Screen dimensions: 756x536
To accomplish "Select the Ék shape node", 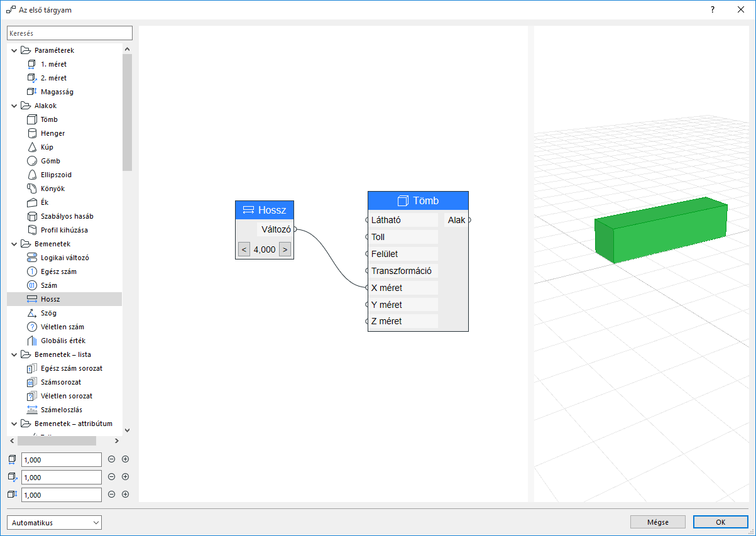I will pos(42,202).
